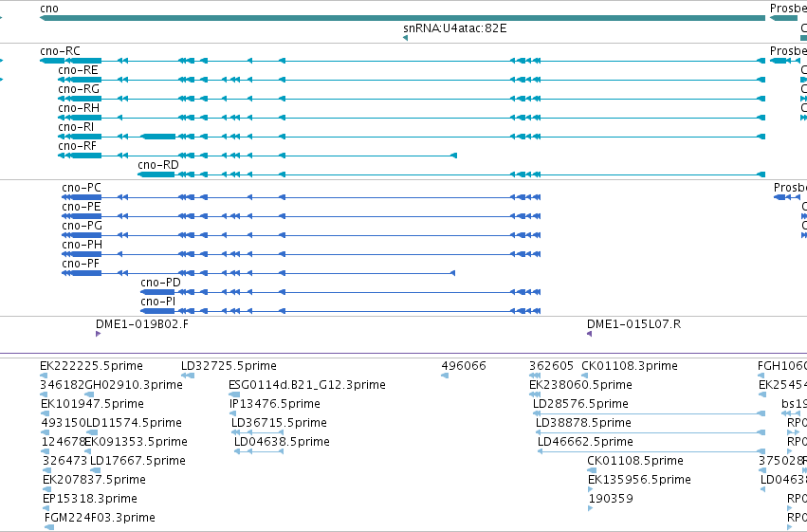Select the cno-RG transcript label
This screenshot has width=807, height=532.
coord(79,89)
